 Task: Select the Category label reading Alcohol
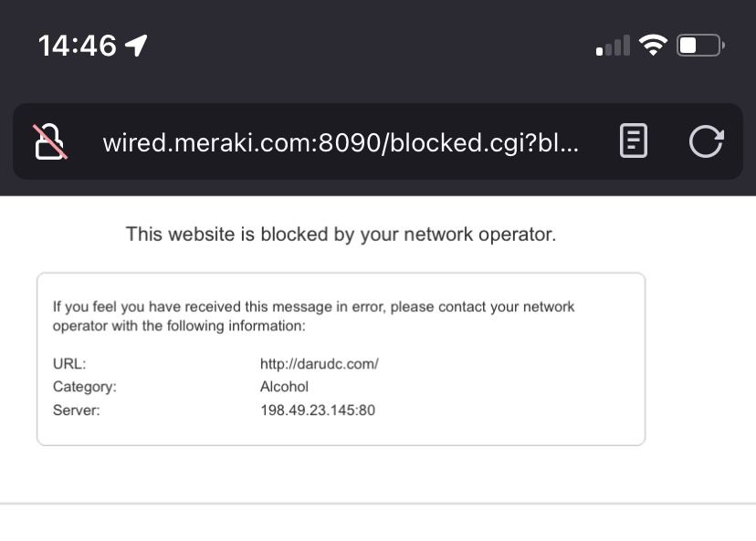(x=284, y=386)
